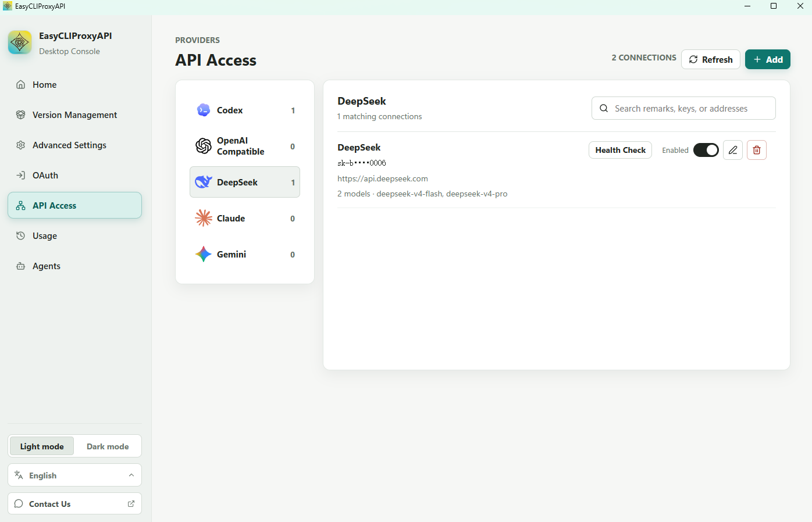The width and height of the screenshot is (812, 522).
Task: Click the Enabled status label
Action: point(675,150)
